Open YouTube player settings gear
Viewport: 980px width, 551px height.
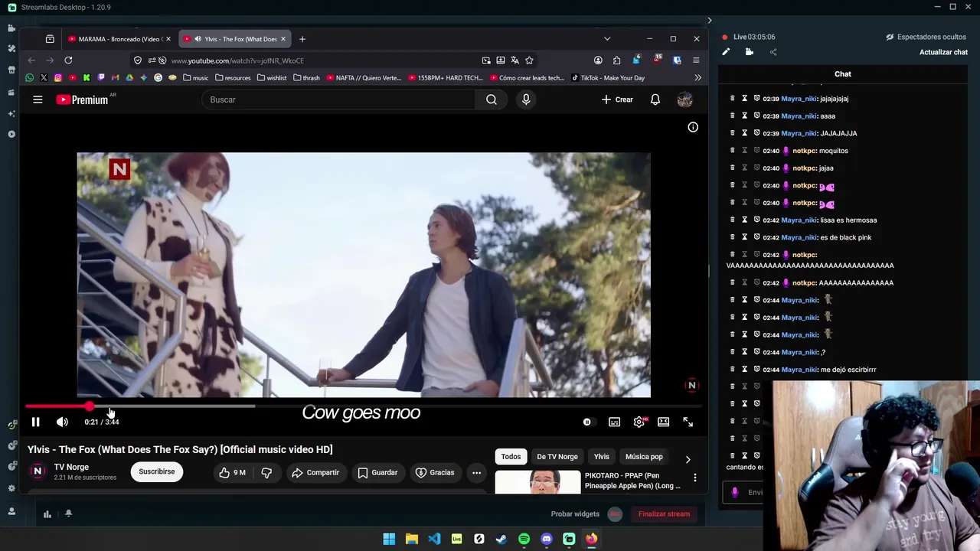pos(639,422)
